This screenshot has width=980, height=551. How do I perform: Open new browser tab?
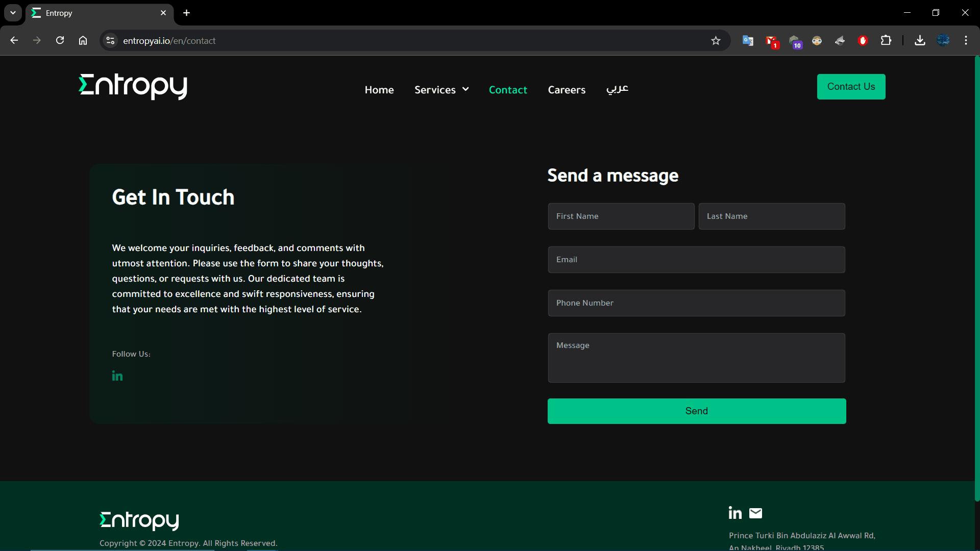click(186, 13)
